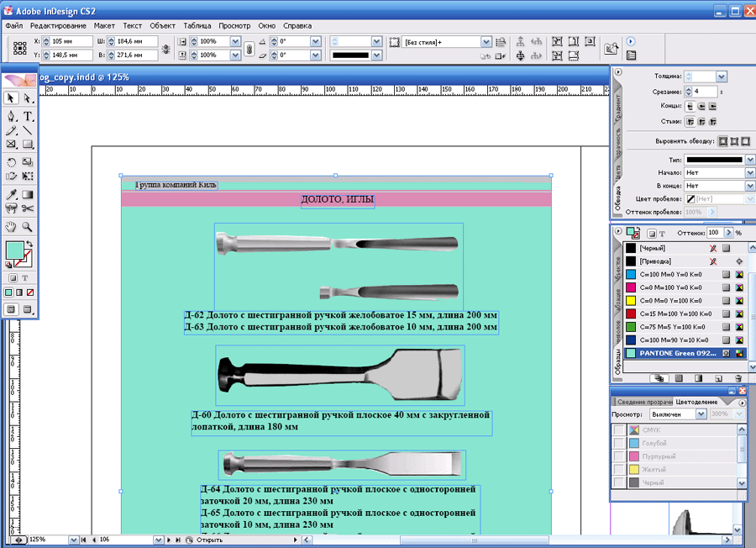
Task: Open the В конце dropdown
Action: 750,186
